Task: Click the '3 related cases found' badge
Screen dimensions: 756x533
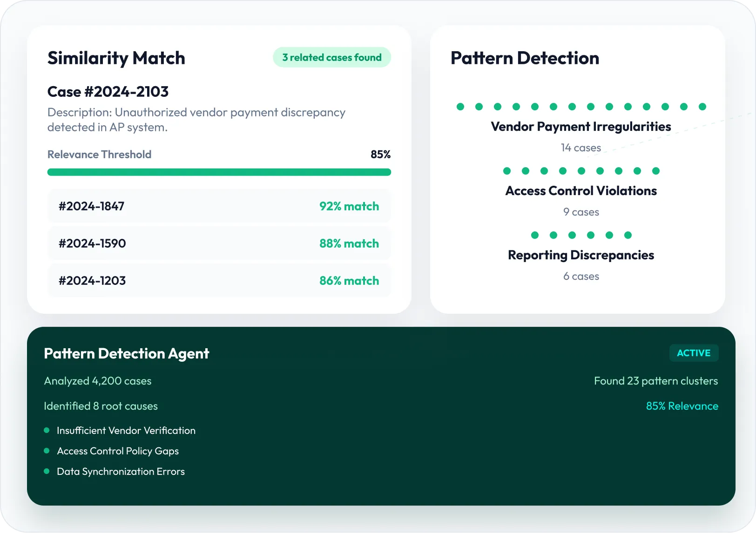Action: pyautogui.click(x=332, y=57)
